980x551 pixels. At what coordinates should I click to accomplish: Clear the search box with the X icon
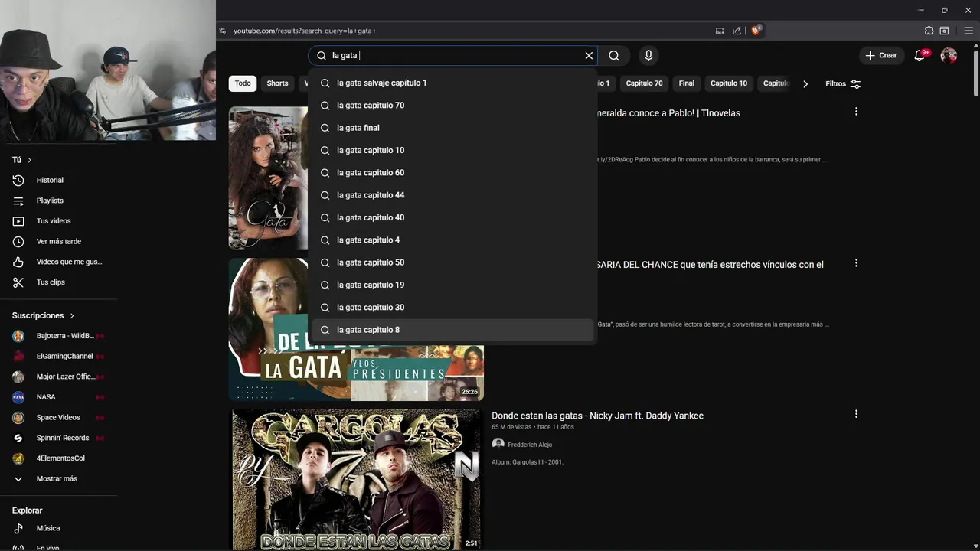(589, 55)
